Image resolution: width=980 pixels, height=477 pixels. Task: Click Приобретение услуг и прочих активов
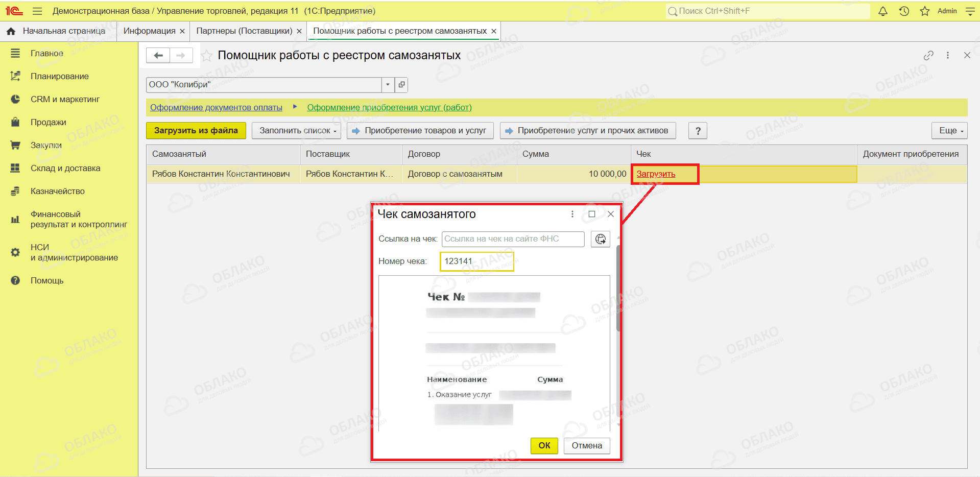[x=588, y=131]
